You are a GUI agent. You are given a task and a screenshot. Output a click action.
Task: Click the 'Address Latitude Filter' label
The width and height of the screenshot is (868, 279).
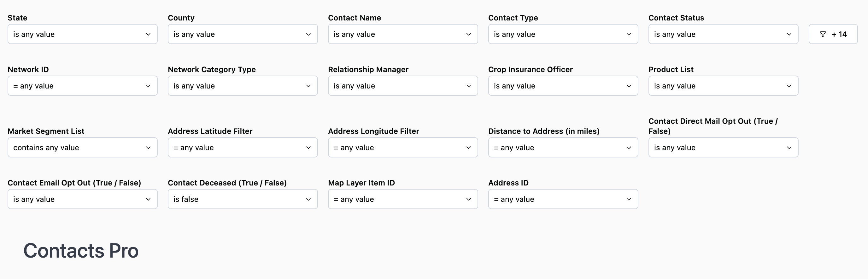210,131
